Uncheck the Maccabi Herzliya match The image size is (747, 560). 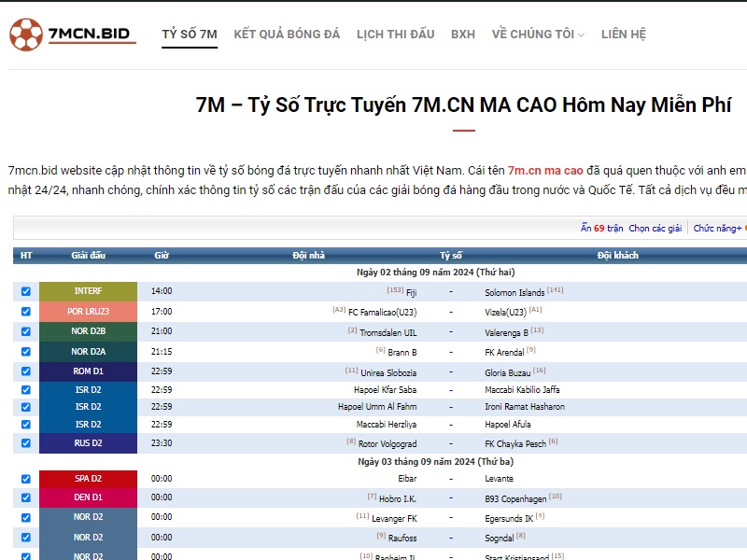[26, 425]
